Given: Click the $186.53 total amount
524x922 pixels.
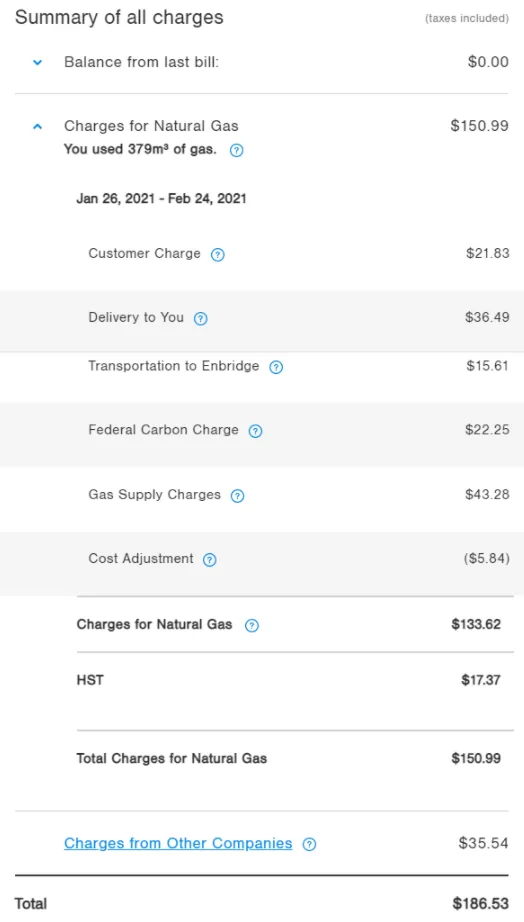Looking at the screenshot, I should 480,904.
